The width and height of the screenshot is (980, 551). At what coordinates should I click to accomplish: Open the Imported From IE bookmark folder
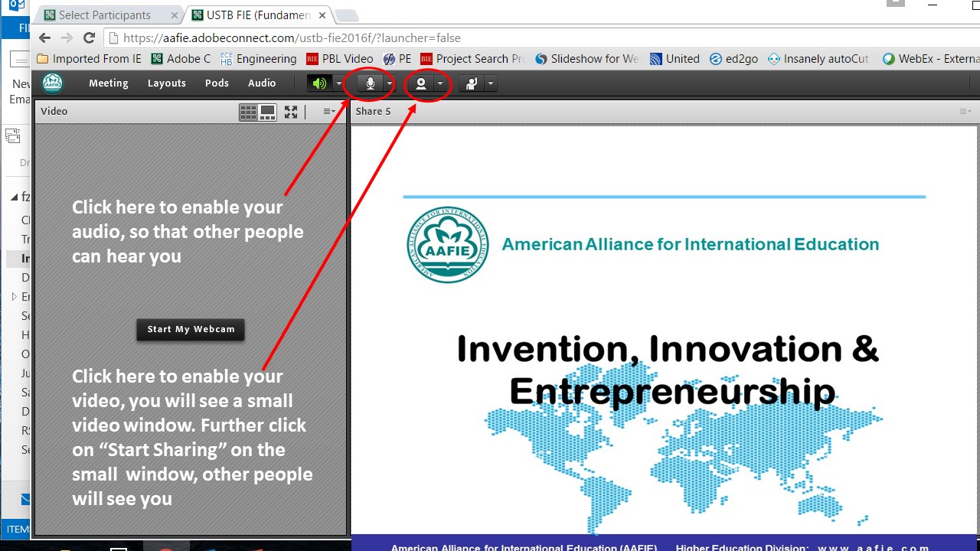(x=90, y=59)
